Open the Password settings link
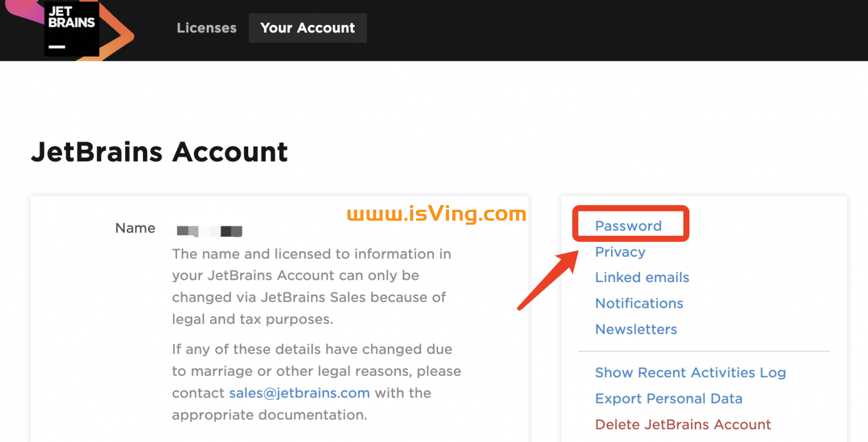 coord(628,226)
